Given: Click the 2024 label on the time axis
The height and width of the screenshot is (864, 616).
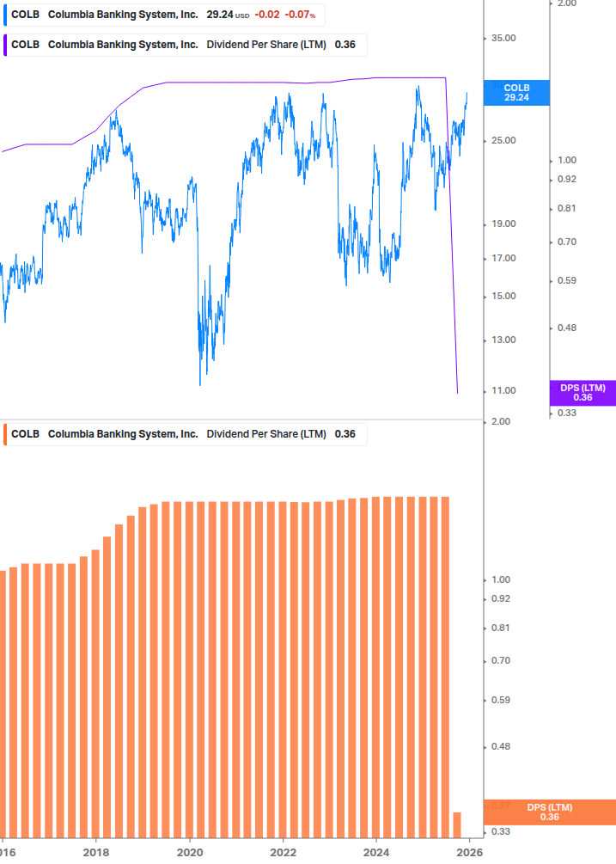Looking at the screenshot, I should [376, 853].
